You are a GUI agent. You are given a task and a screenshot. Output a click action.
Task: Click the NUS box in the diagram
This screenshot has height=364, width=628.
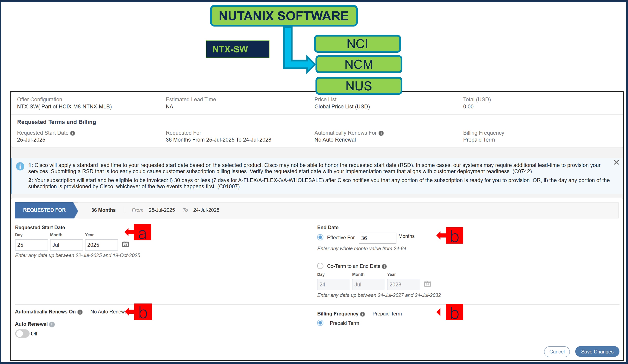359,86
